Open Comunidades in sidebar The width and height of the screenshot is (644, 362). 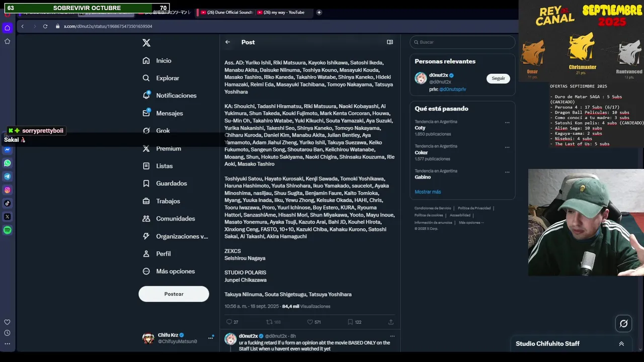coord(169,219)
